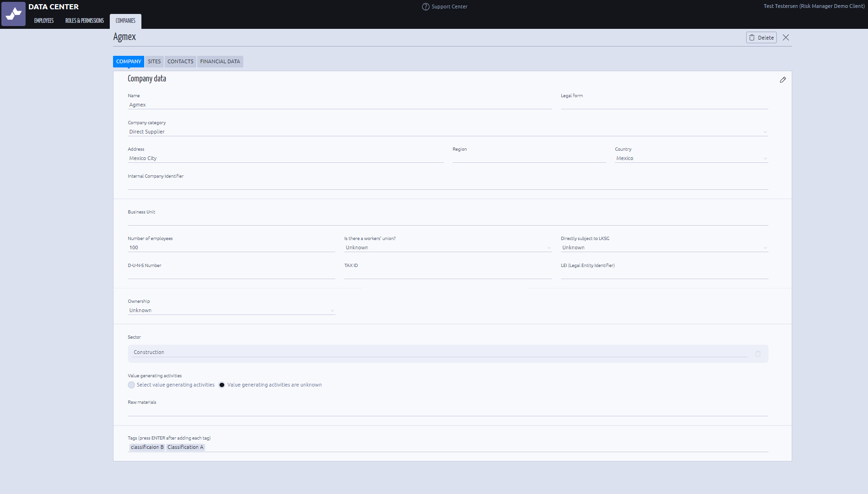The height and width of the screenshot is (494, 868).
Task: Expand the workers' union dropdown
Action: tap(448, 247)
